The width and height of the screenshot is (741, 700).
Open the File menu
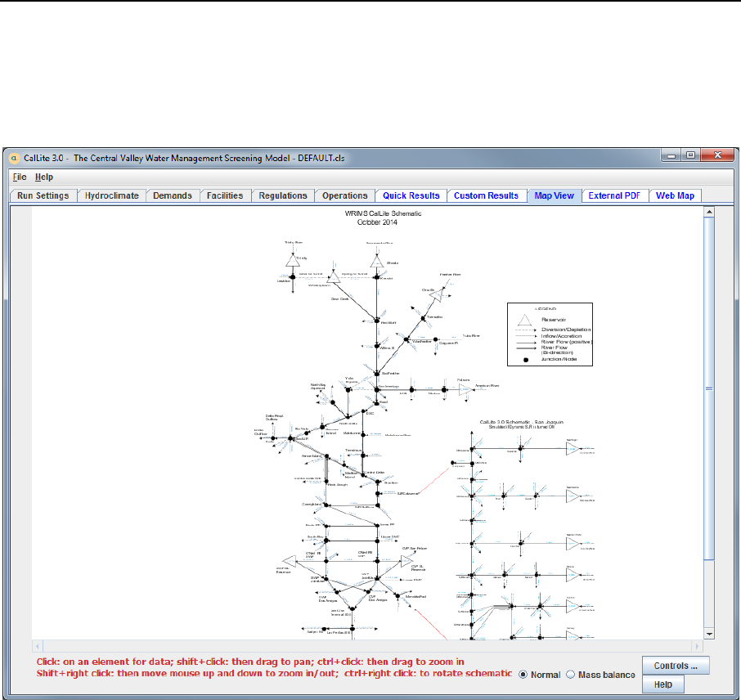point(20,177)
